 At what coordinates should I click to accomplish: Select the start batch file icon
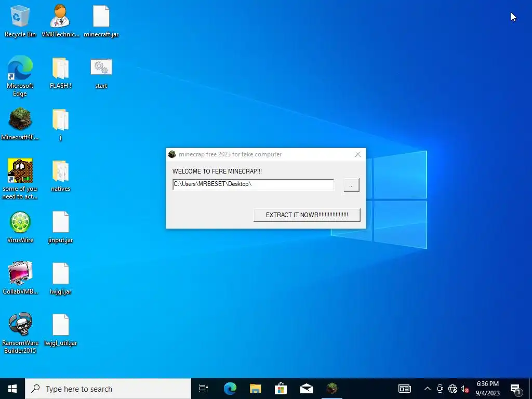point(101,73)
